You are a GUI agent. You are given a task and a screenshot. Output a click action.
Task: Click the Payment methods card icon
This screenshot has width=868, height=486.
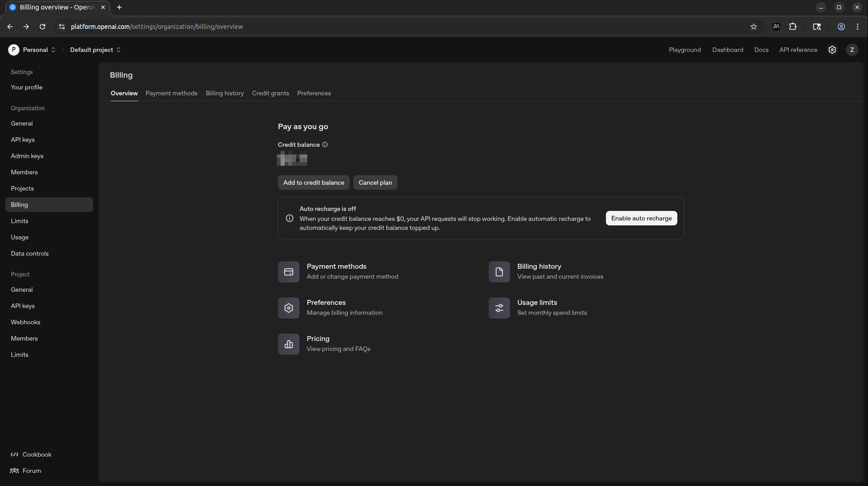point(289,272)
